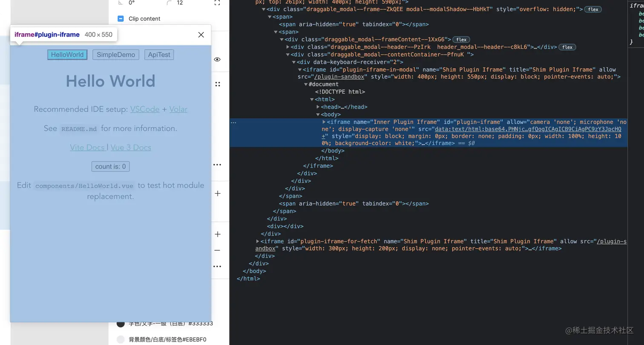Collapse the data-keyboard-receiver div node

[x=294, y=62]
